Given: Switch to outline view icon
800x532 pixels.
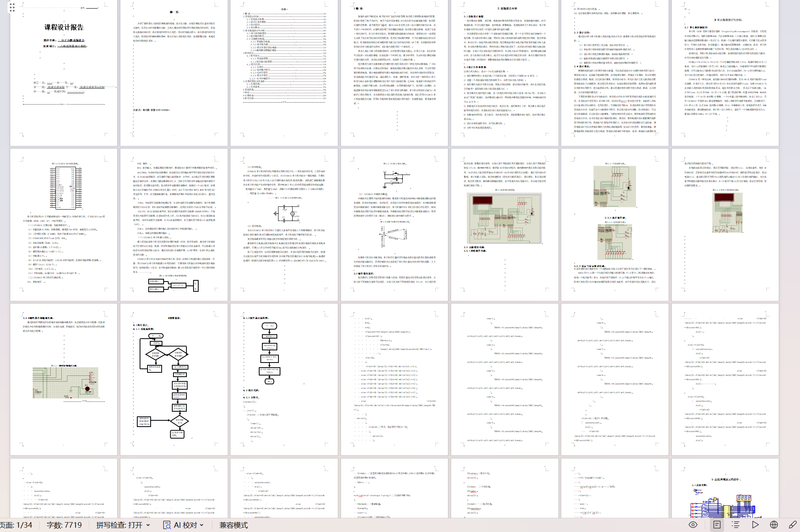Looking at the screenshot, I should click(x=735, y=525).
